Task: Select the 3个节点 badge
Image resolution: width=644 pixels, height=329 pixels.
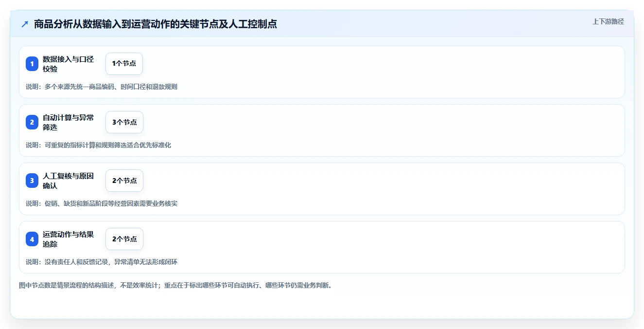Action: (124, 122)
